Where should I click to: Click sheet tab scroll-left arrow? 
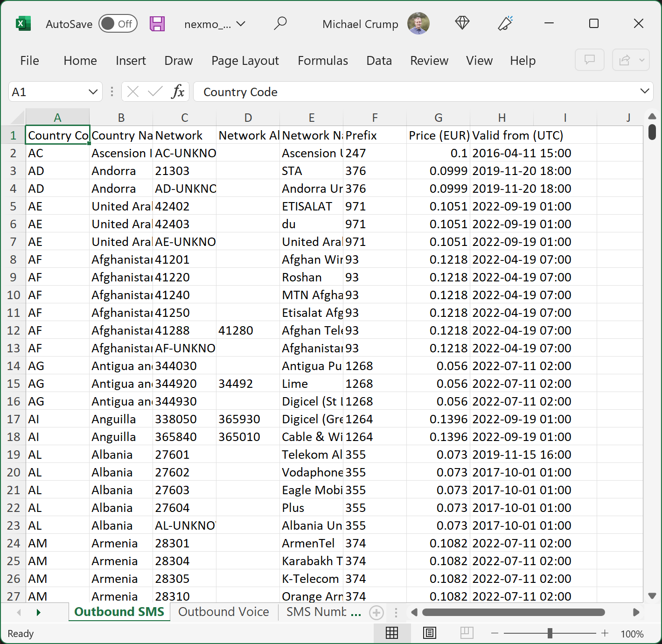[x=19, y=612]
